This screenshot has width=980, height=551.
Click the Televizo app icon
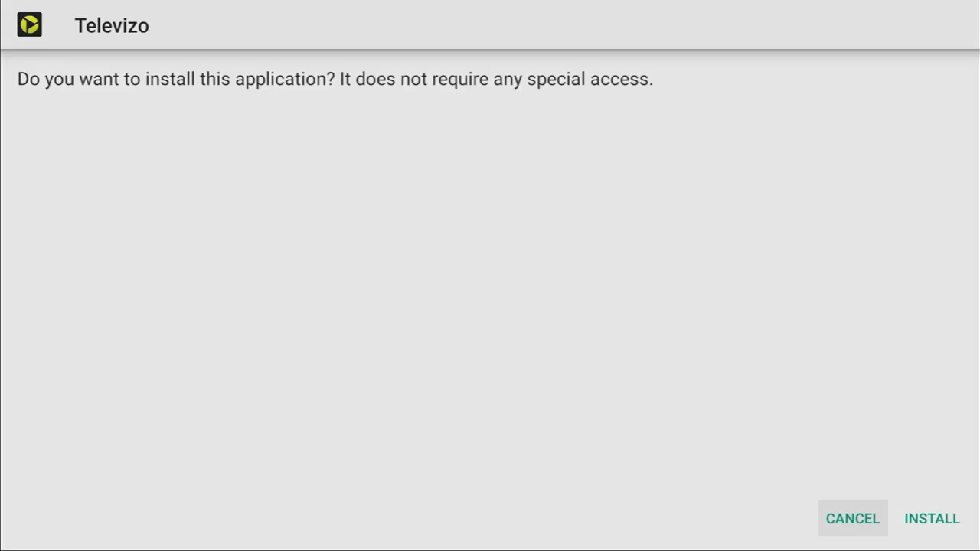[30, 25]
